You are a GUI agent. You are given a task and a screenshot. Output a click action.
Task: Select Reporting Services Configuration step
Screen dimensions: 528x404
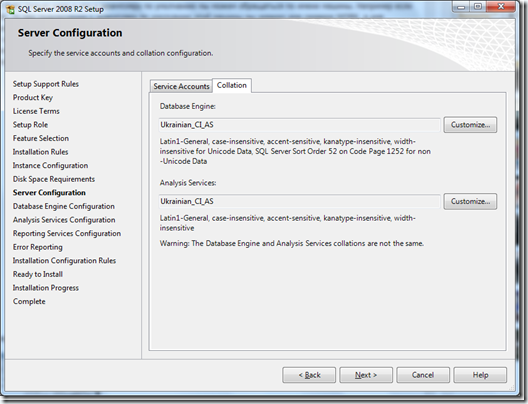pos(67,233)
